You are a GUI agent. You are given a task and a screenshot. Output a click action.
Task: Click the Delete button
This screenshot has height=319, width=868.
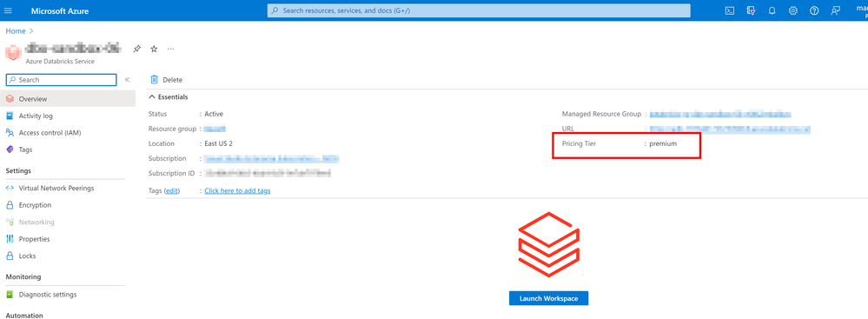coord(167,80)
